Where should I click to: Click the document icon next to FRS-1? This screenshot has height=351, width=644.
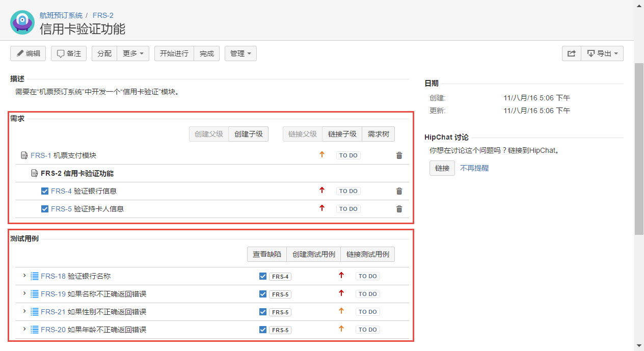click(24, 155)
